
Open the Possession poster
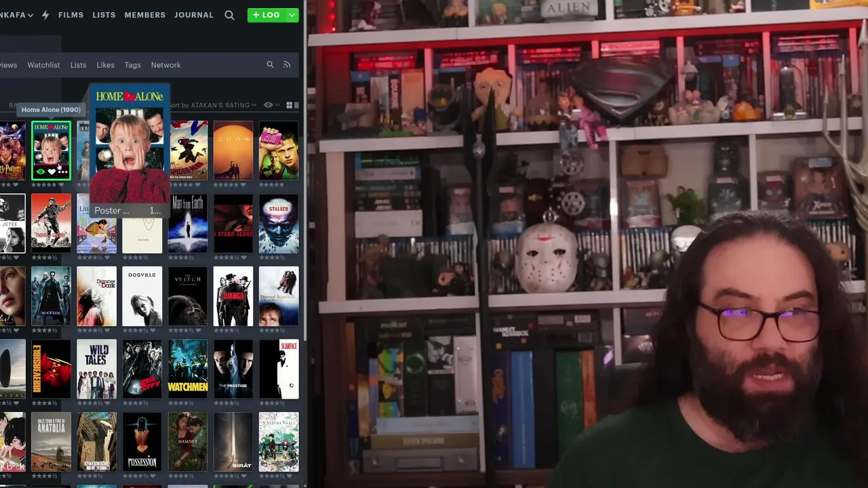142,442
